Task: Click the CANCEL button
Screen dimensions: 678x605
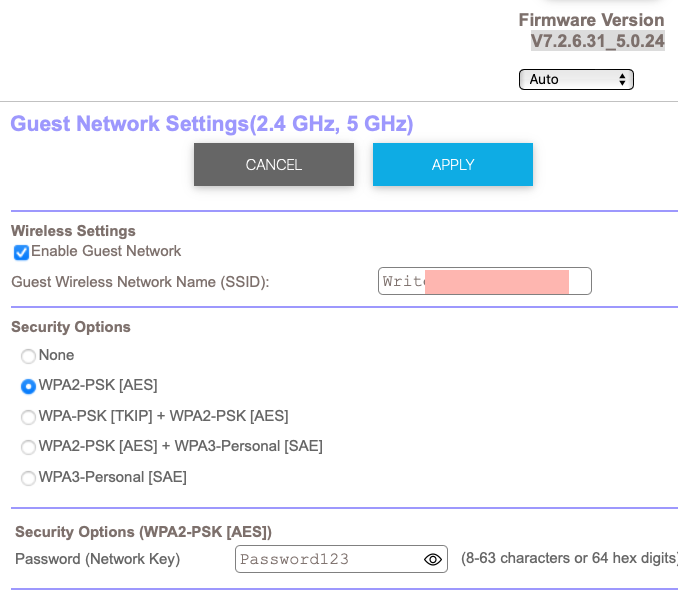Action: point(274,165)
